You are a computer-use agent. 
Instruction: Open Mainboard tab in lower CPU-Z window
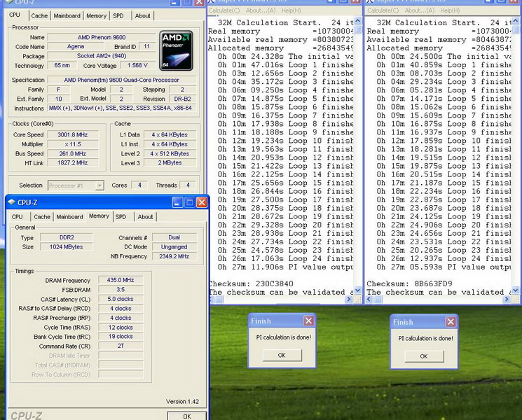click(x=69, y=217)
